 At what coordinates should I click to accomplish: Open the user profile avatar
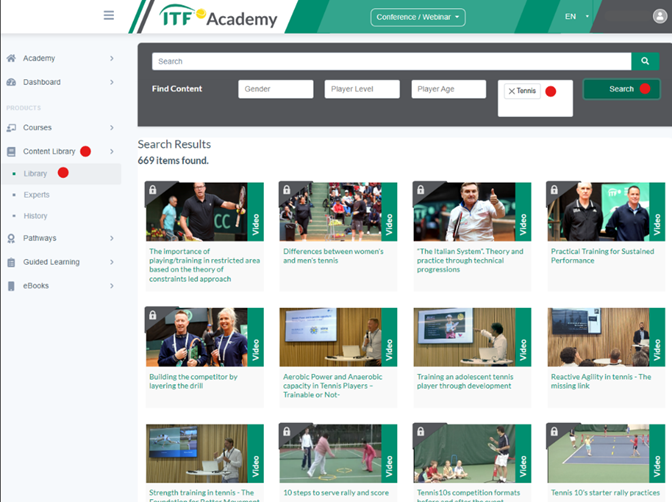click(x=660, y=16)
